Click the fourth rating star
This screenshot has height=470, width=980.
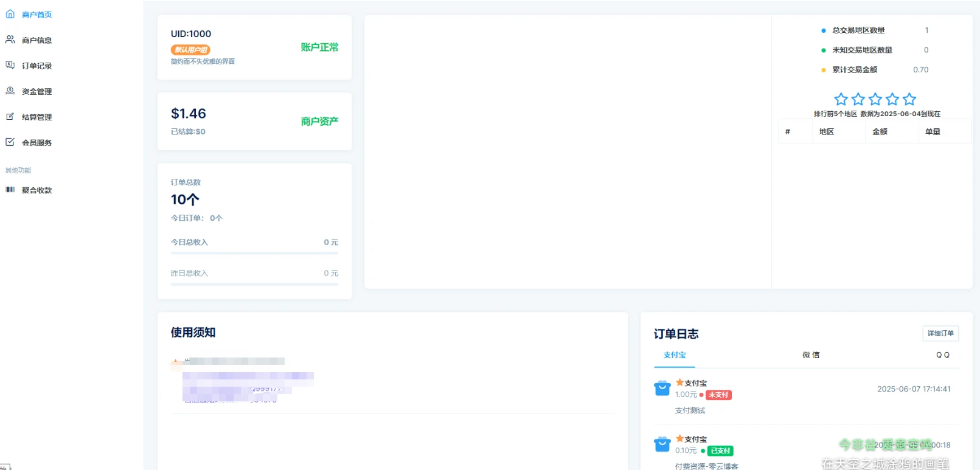[892, 99]
